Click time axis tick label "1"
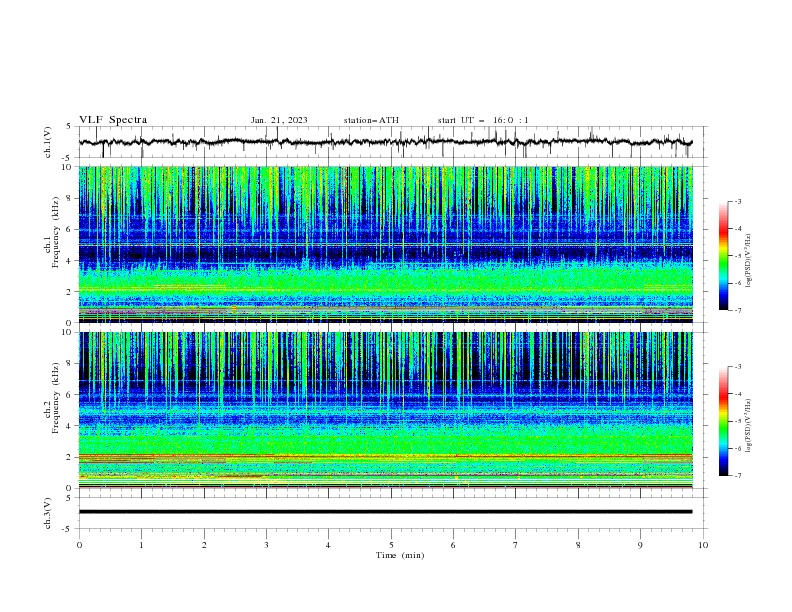 (141, 545)
